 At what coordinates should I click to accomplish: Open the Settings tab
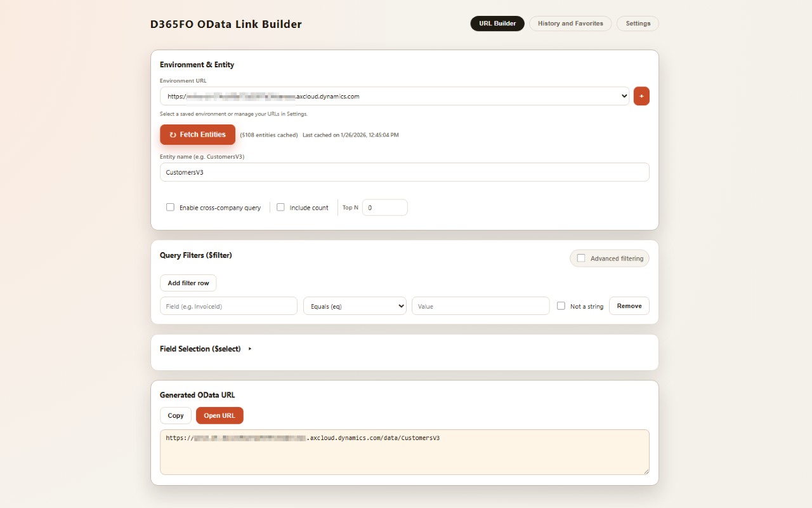(x=638, y=23)
